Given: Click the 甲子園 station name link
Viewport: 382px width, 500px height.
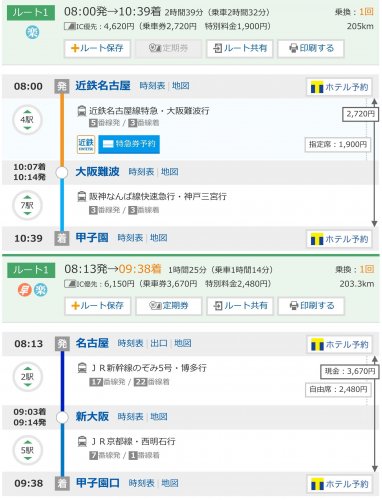Looking at the screenshot, I should tap(92, 238).
